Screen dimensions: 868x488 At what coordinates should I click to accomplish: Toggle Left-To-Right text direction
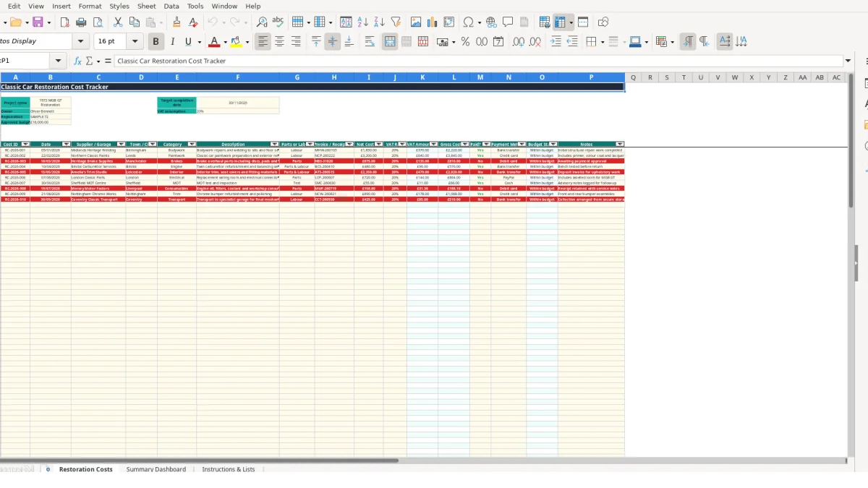point(688,42)
